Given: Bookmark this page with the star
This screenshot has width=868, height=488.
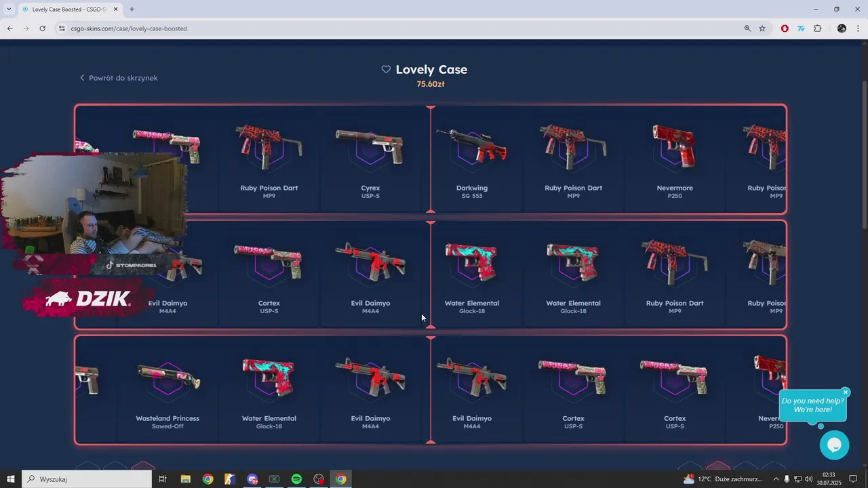Looking at the screenshot, I should [762, 28].
